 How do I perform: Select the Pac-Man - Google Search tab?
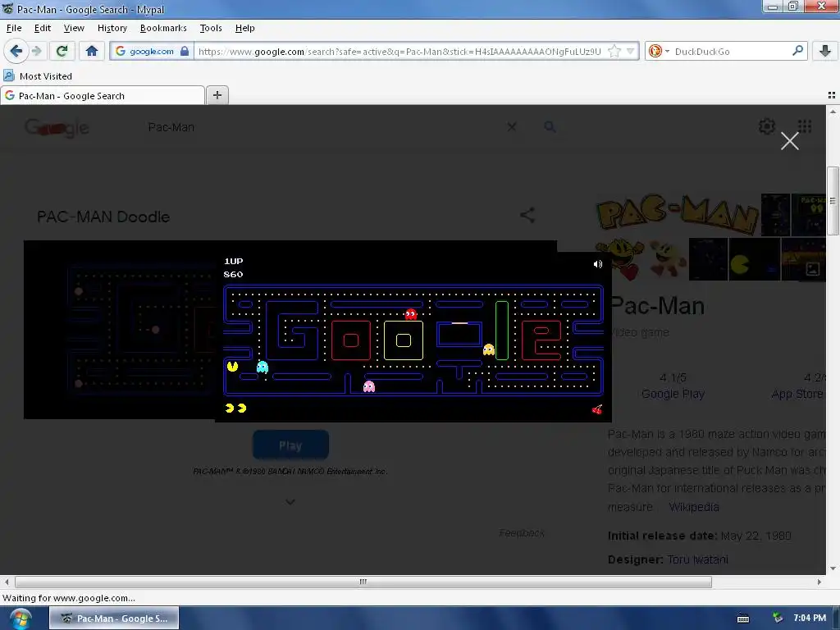tap(102, 95)
